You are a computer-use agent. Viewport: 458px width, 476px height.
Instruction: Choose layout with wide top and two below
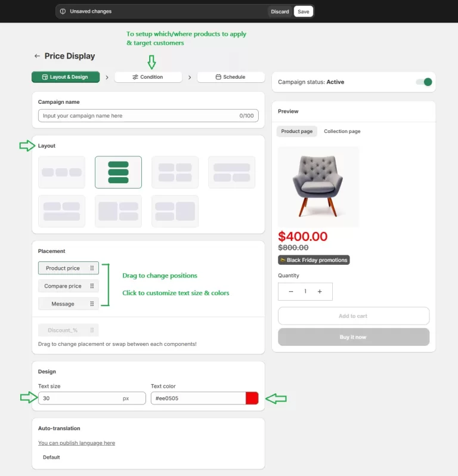[x=231, y=172]
